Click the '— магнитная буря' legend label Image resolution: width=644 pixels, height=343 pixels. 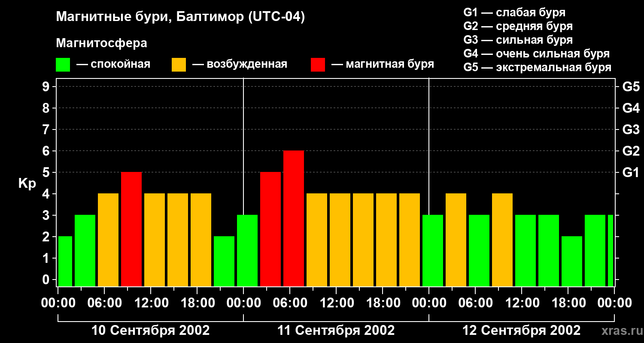coord(383,64)
